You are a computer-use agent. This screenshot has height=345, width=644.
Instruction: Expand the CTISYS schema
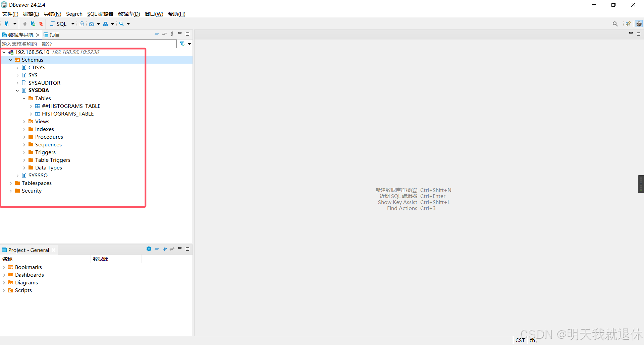click(x=17, y=68)
